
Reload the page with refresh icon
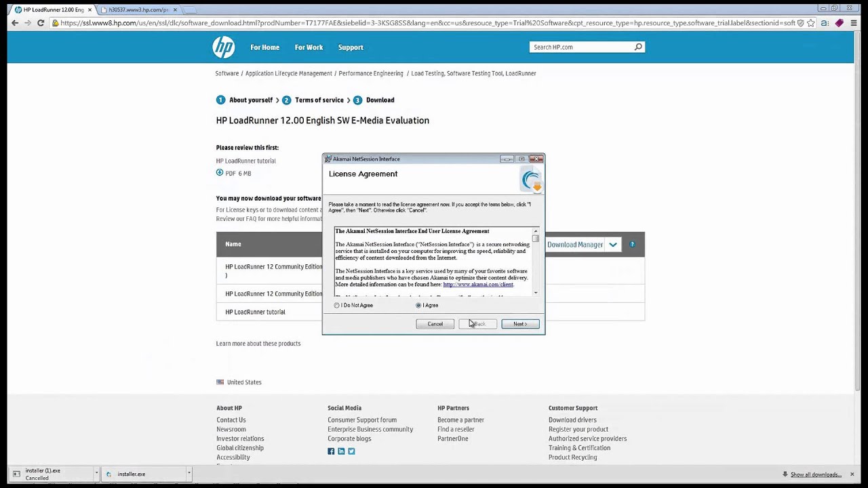[x=41, y=22]
